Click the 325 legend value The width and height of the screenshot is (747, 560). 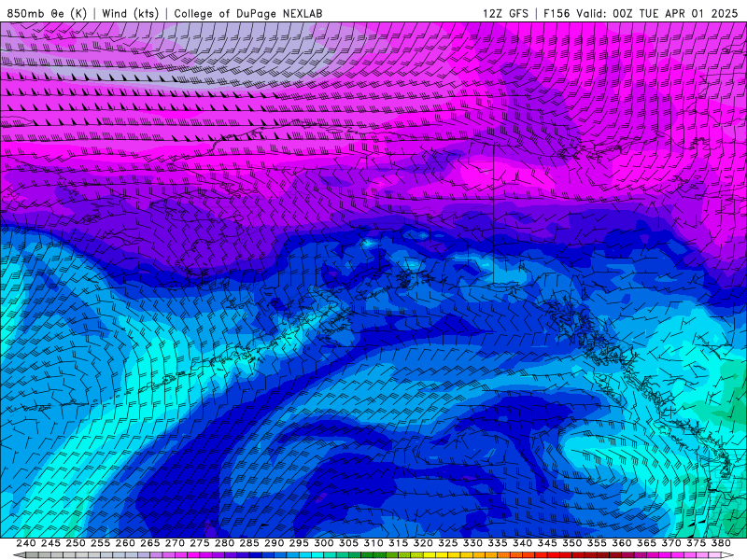(x=448, y=543)
